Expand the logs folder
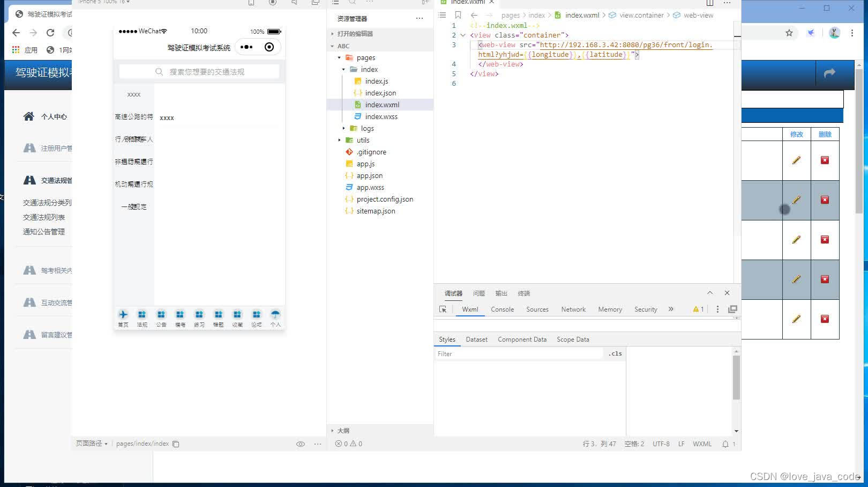Screen dimensions: 868x487 click(x=343, y=129)
